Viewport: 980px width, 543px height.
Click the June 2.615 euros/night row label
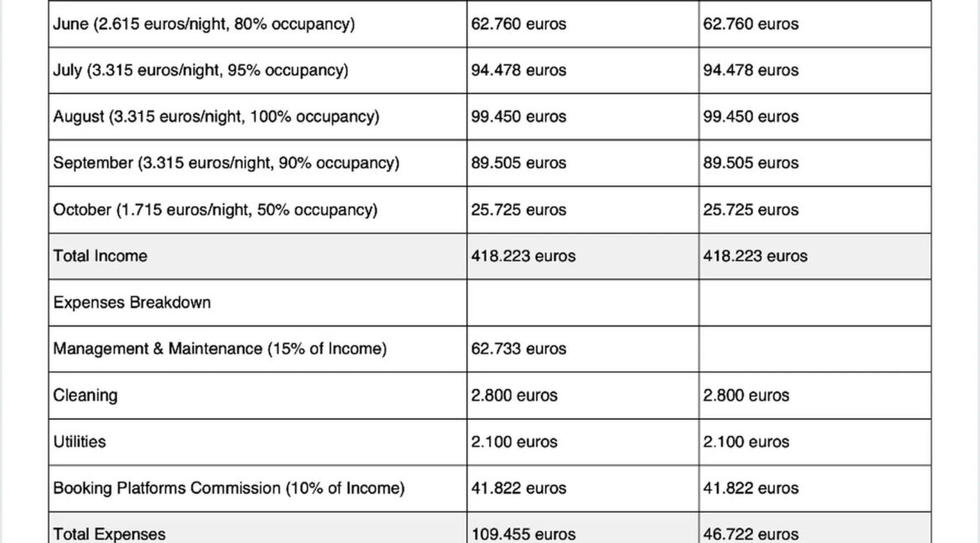coord(204,24)
